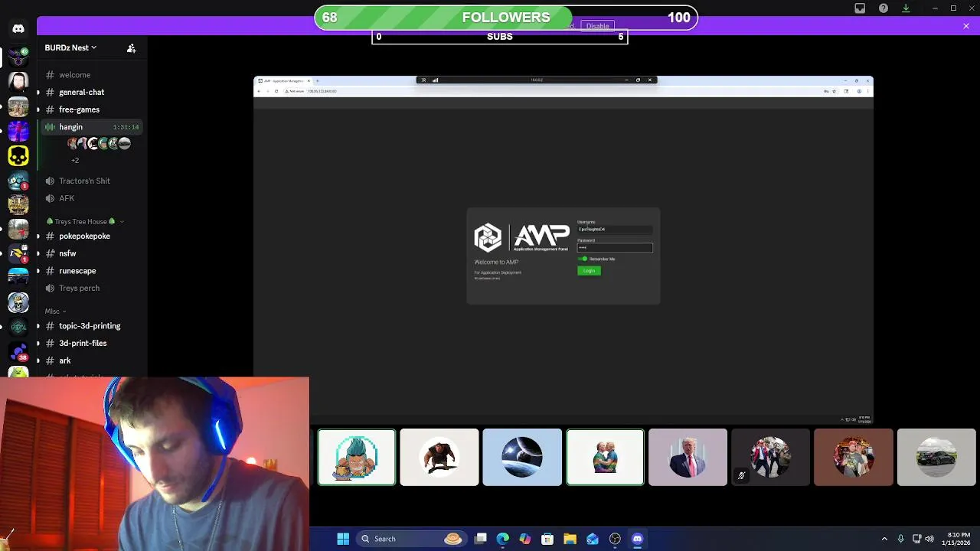Open File Explorer from the taskbar

click(570, 539)
